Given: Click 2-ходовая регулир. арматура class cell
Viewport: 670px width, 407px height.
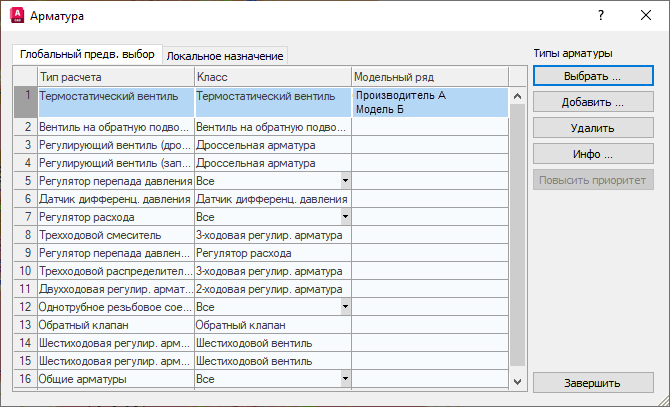Looking at the screenshot, I should [x=273, y=289].
